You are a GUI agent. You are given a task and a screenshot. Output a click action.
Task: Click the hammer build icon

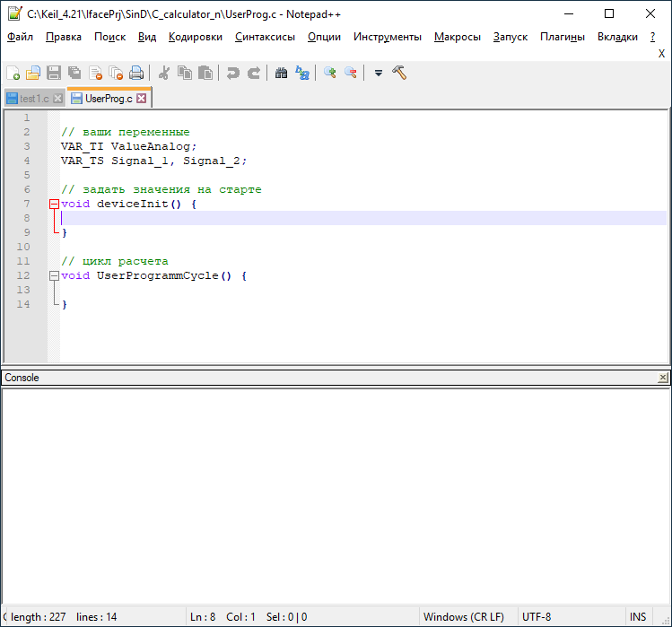[400, 74]
